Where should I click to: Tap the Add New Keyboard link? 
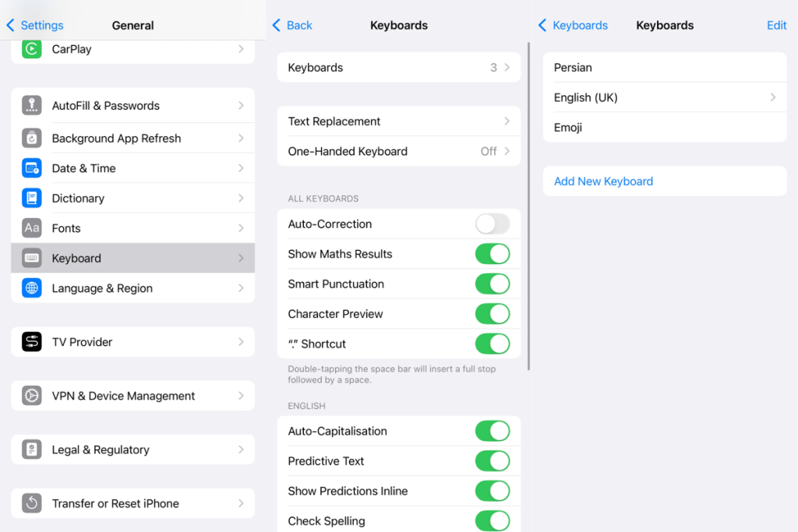(x=603, y=181)
